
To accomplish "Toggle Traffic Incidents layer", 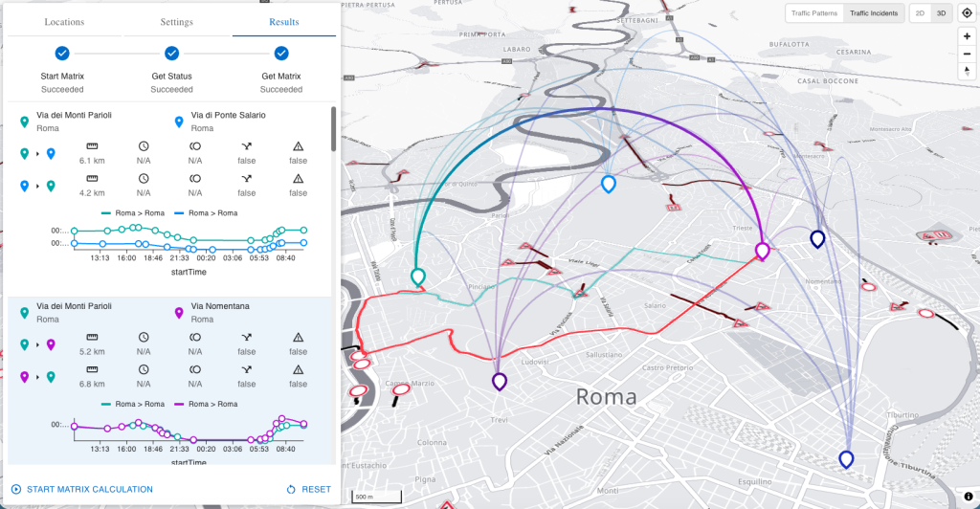I will [x=873, y=13].
